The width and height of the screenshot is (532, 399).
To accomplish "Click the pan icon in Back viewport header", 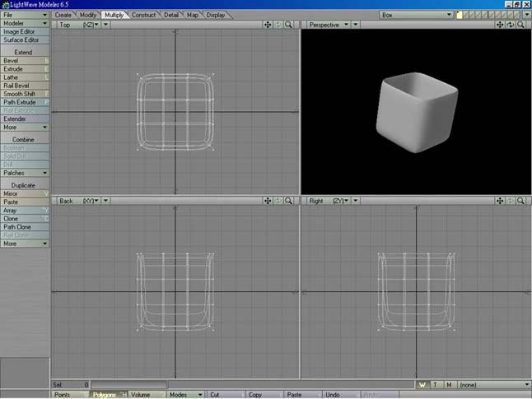I will [268, 201].
